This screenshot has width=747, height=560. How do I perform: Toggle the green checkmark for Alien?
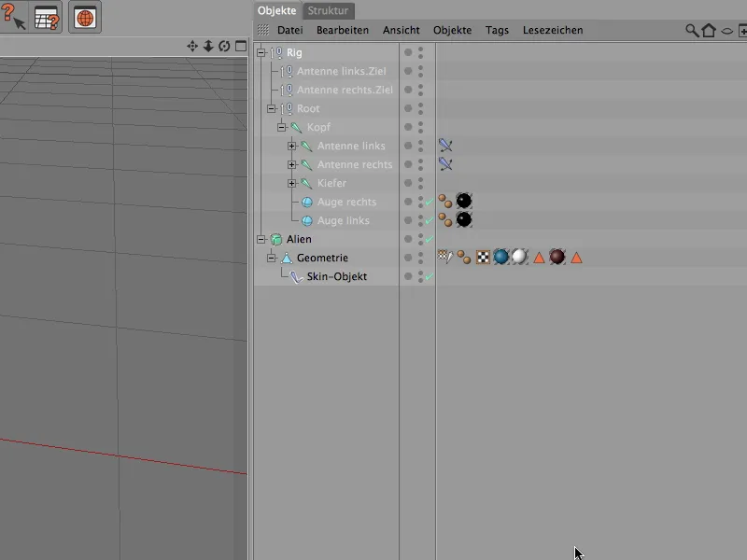(x=430, y=239)
